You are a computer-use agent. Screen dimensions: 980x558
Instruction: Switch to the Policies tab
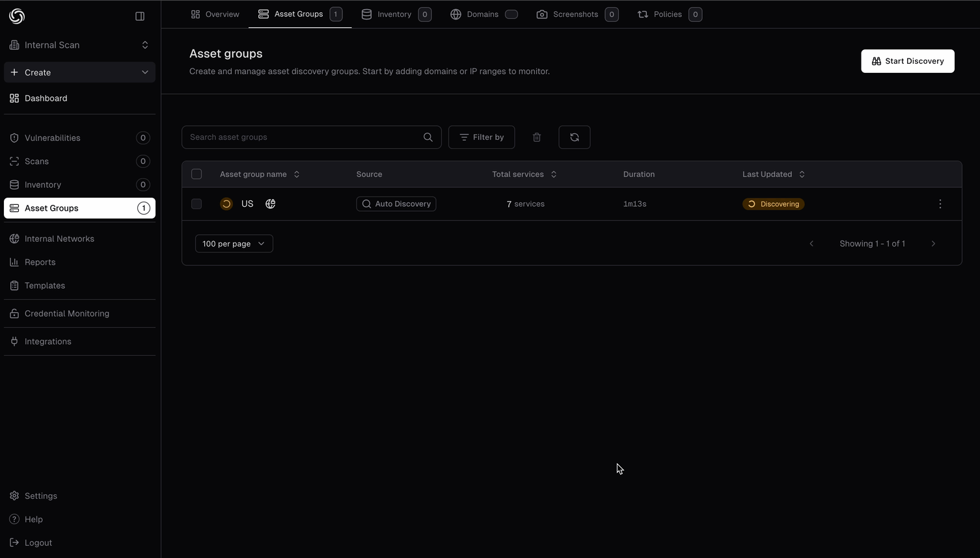(670, 14)
